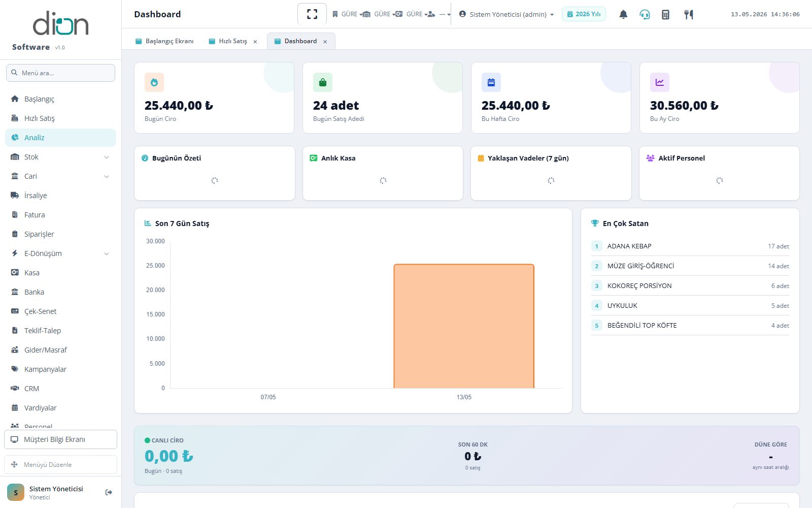Image resolution: width=812 pixels, height=508 pixels.
Task: Switch to the Başlangıç Ekranı tab
Action: tap(164, 41)
